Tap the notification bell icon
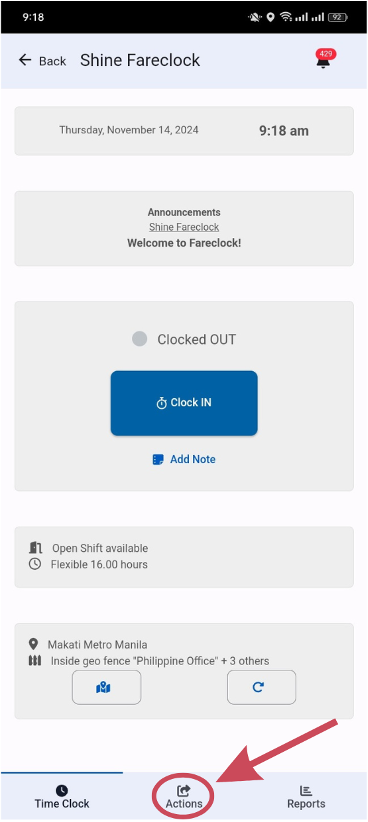Viewport: 368px width, 822px height. click(323, 62)
